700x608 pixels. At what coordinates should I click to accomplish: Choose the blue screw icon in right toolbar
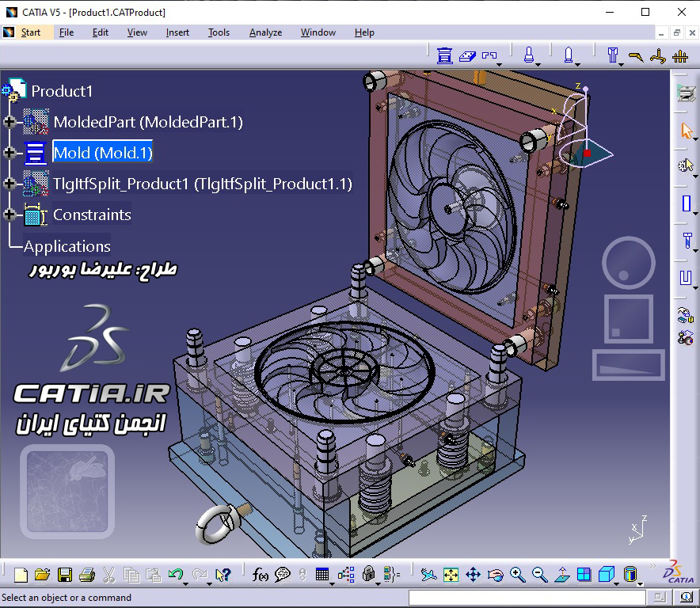pyautogui.click(x=687, y=241)
